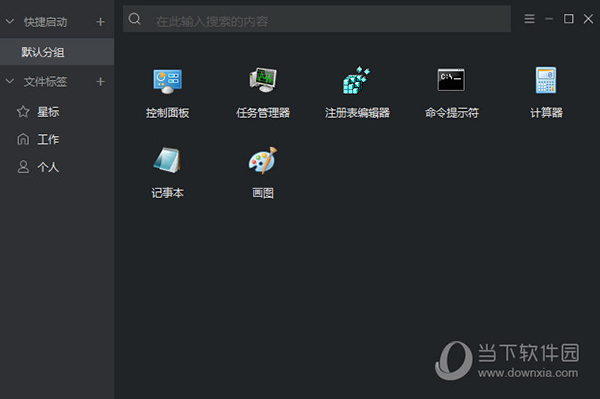
Task: Click the 画图 caption text
Action: click(x=263, y=193)
